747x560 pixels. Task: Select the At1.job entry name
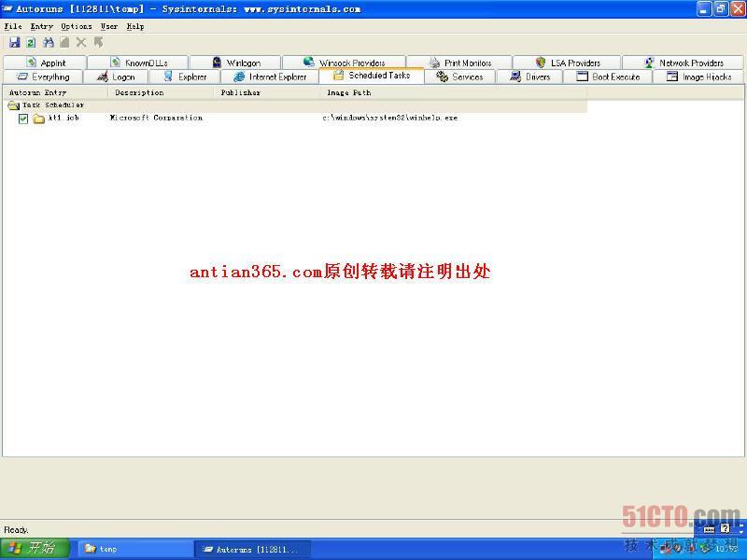pyautogui.click(x=63, y=118)
